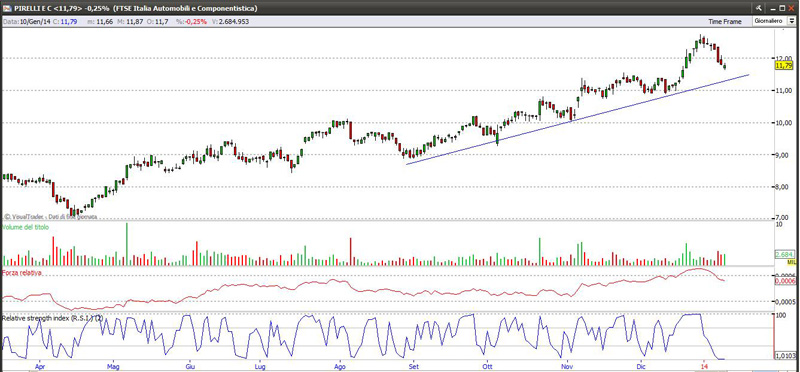Click the Lug month label on axis
Viewport: 800px width, 372px height.
260,366
